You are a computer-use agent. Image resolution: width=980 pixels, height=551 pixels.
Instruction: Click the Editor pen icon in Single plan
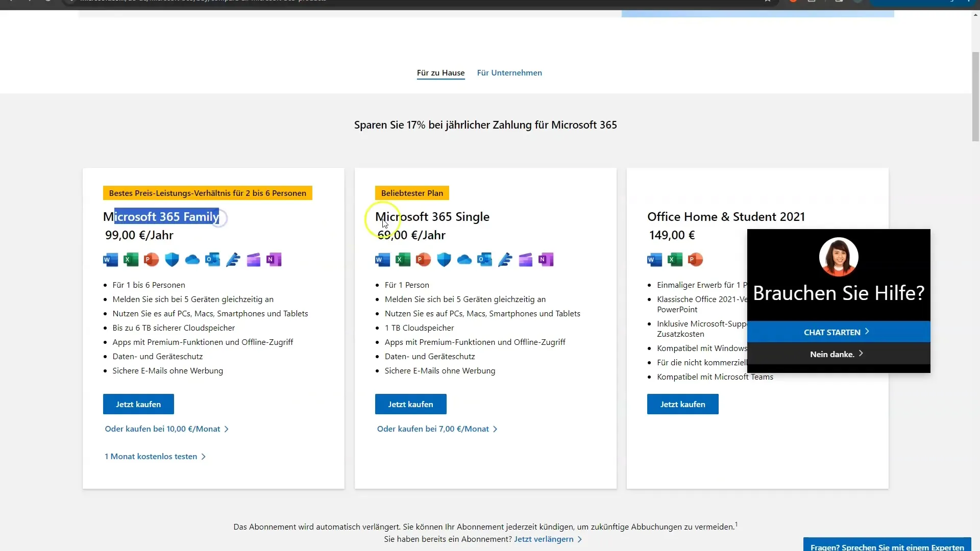[505, 260]
